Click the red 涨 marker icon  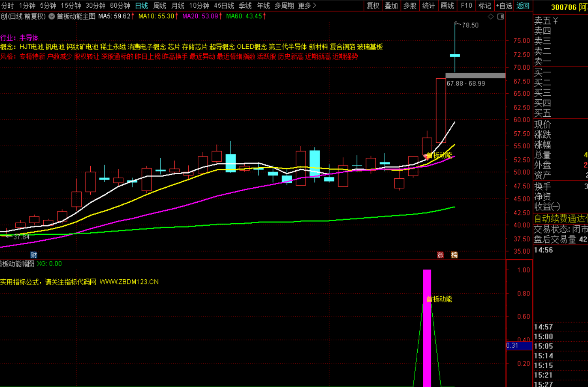440,255
